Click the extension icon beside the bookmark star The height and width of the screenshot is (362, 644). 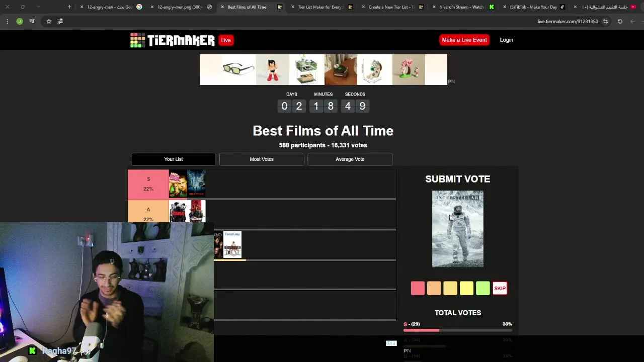pyautogui.click(x=60, y=22)
